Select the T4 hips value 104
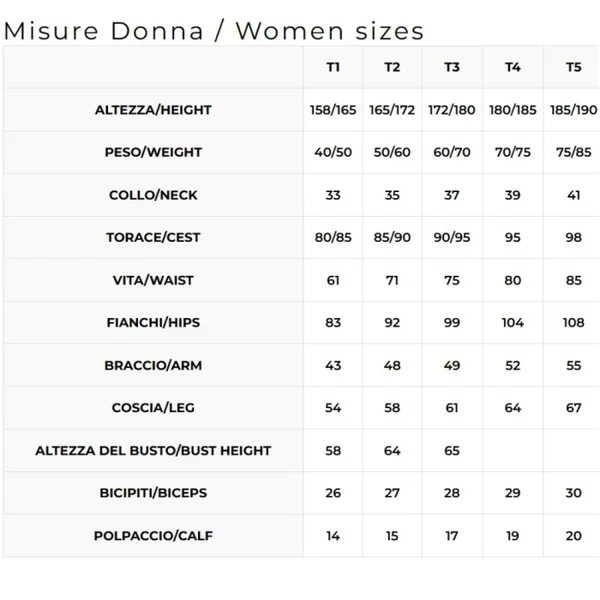The image size is (600, 600). (x=513, y=323)
